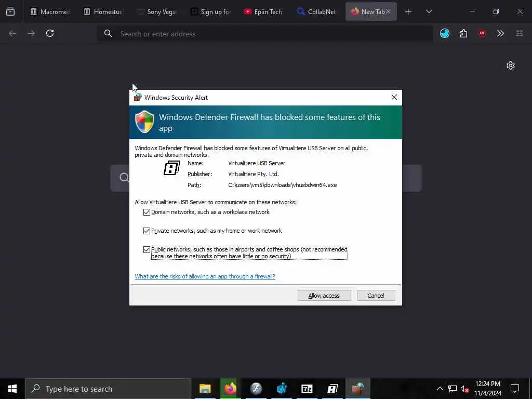Open 7-Zip from the taskbar
Image resolution: width=532 pixels, height=399 pixels.
point(307,389)
